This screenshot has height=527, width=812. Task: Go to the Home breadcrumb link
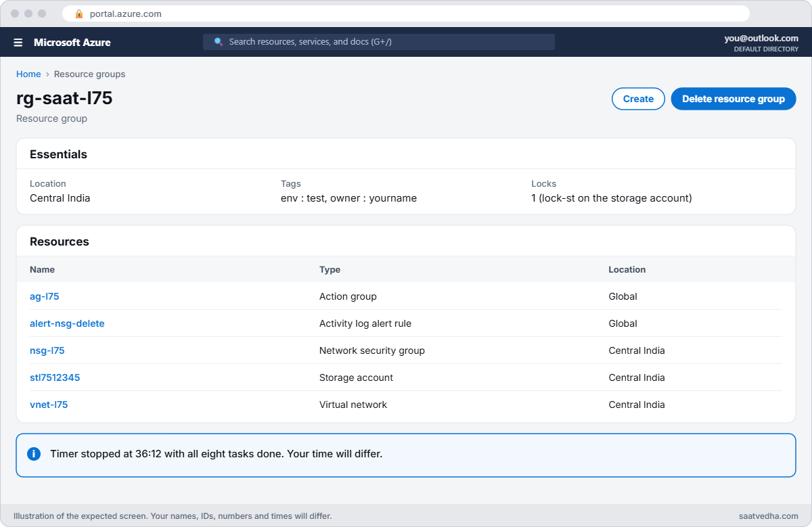28,74
